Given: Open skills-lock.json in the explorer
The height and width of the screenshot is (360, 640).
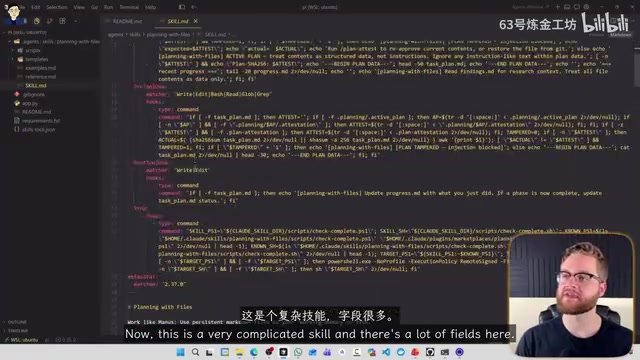Looking at the screenshot, I should [38, 130].
